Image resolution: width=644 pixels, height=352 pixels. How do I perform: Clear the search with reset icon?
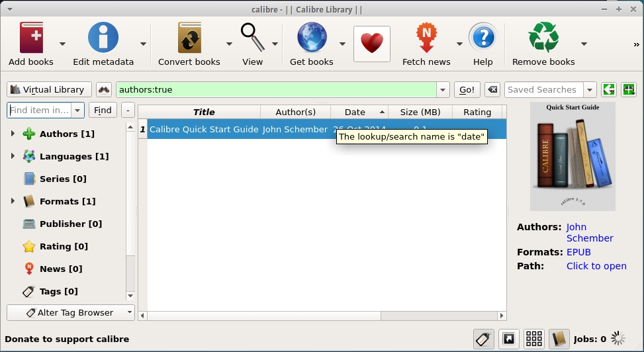pos(492,89)
